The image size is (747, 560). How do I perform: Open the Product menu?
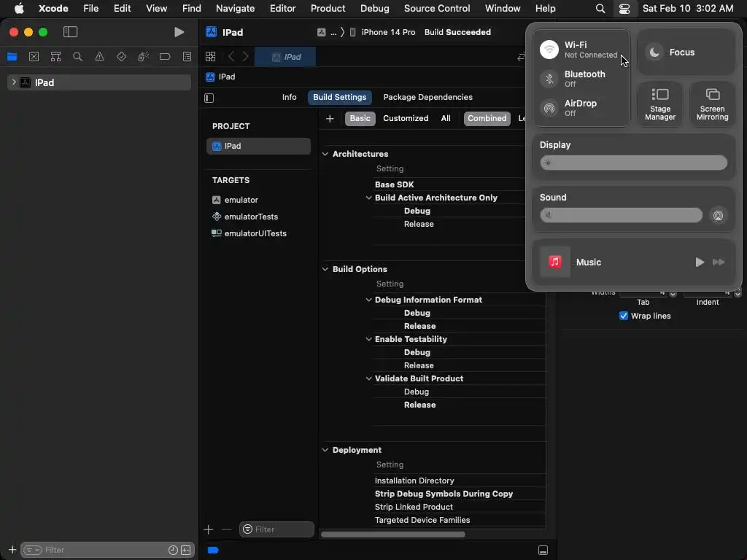pyautogui.click(x=328, y=9)
